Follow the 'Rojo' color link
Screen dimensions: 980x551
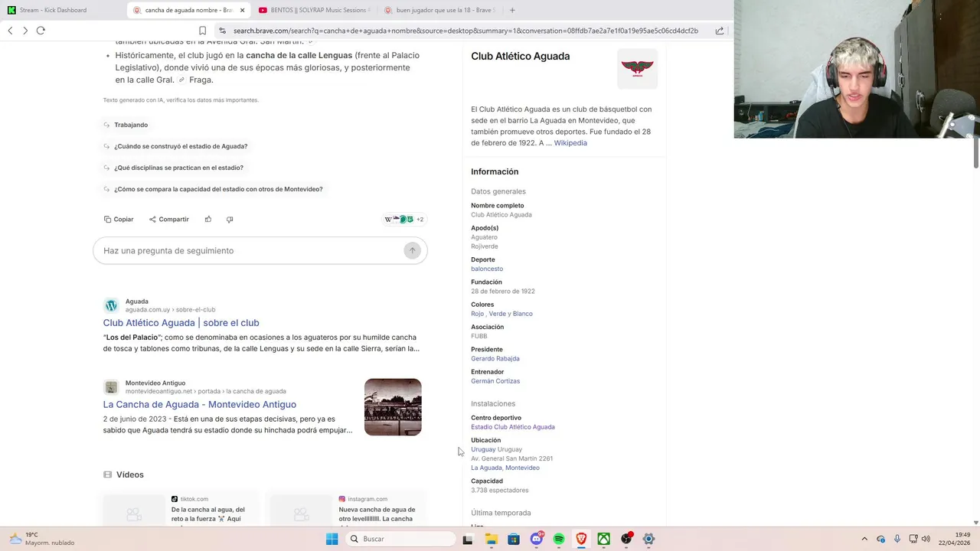pos(478,314)
